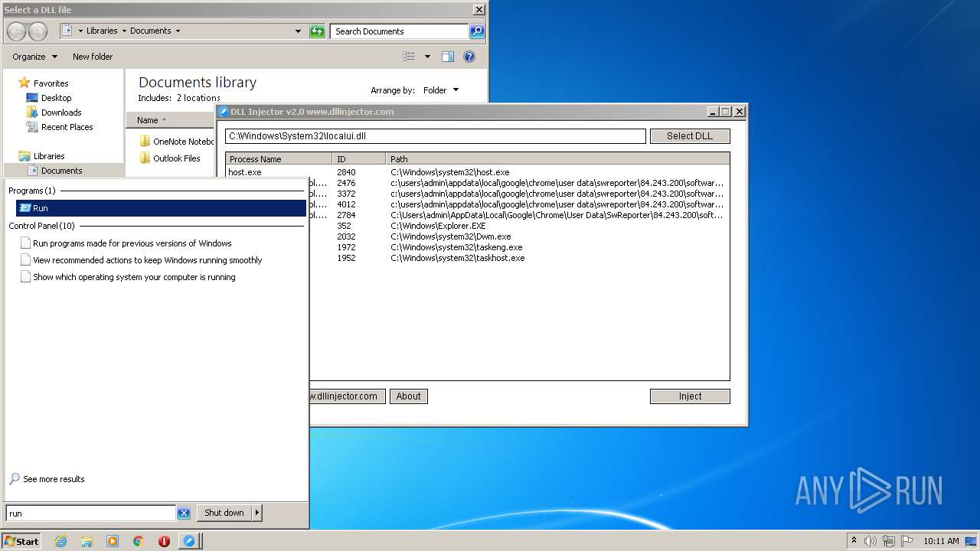Click the start menu search field containing run

click(x=91, y=514)
